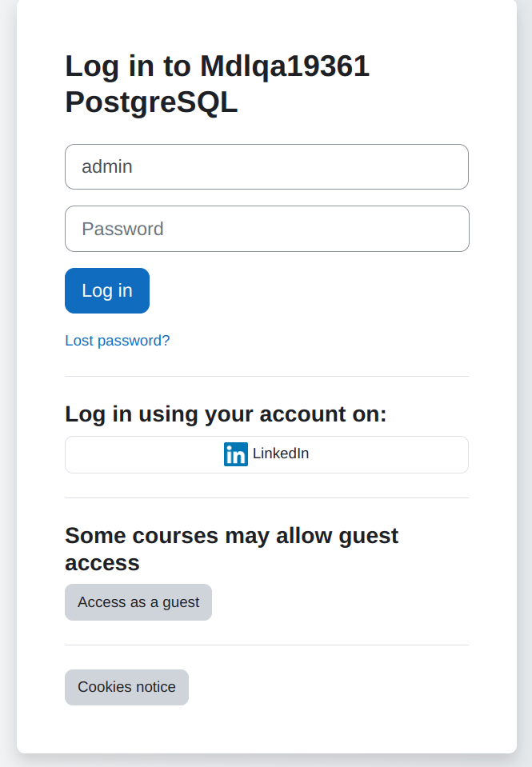Click into the Password input field
The image size is (532, 767).
point(267,229)
